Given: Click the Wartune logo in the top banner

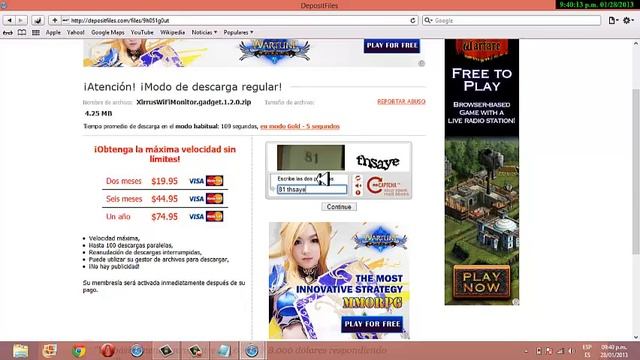Looking at the screenshot, I should pos(275,51).
